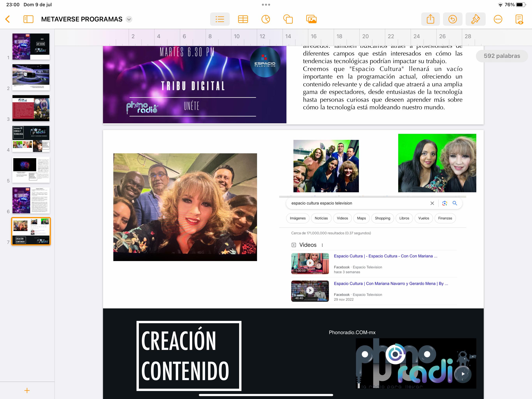Open the media insert menu
This screenshot has width=532, height=399.
(311, 19)
